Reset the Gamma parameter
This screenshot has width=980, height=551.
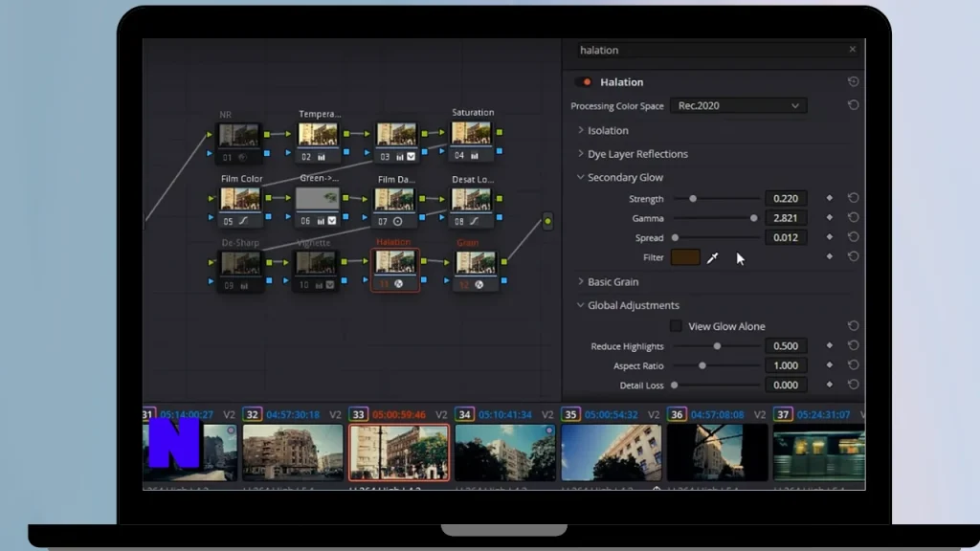[x=853, y=217]
